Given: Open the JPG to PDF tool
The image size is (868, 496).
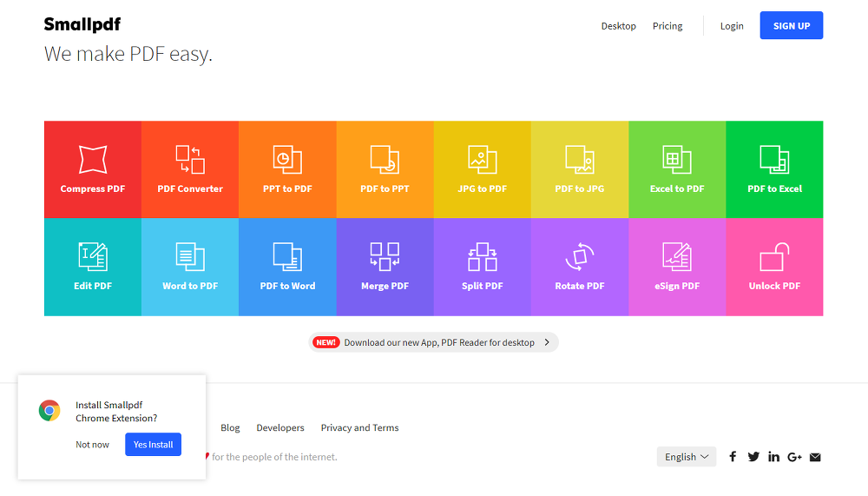Looking at the screenshot, I should pyautogui.click(x=482, y=169).
